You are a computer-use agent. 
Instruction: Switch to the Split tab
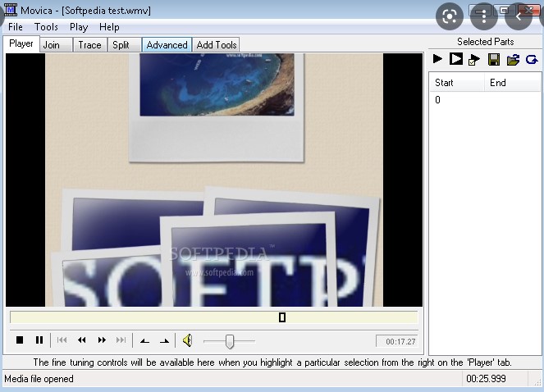(124, 45)
